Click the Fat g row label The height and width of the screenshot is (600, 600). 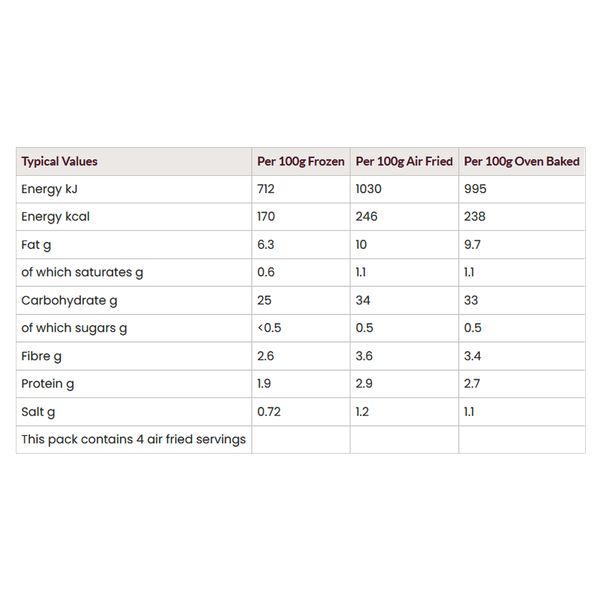(x=37, y=244)
